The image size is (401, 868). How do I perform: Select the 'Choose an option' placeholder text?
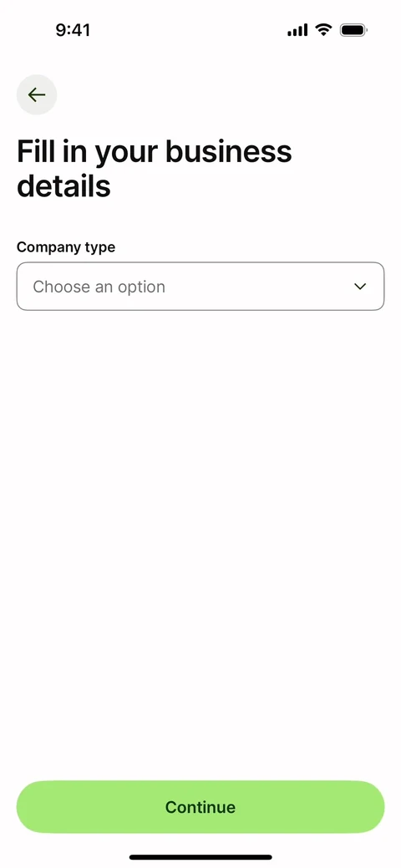coord(99,287)
